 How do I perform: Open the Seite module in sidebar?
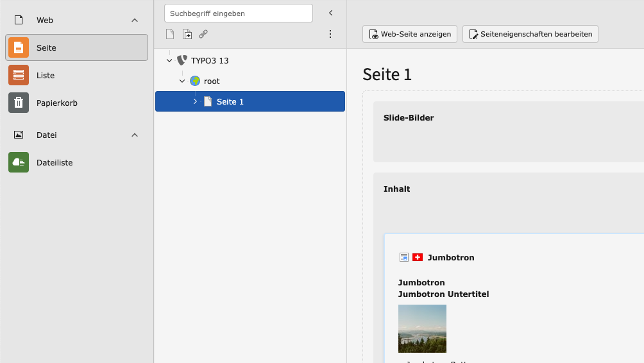pyautogui.click(x=76, y=47)
